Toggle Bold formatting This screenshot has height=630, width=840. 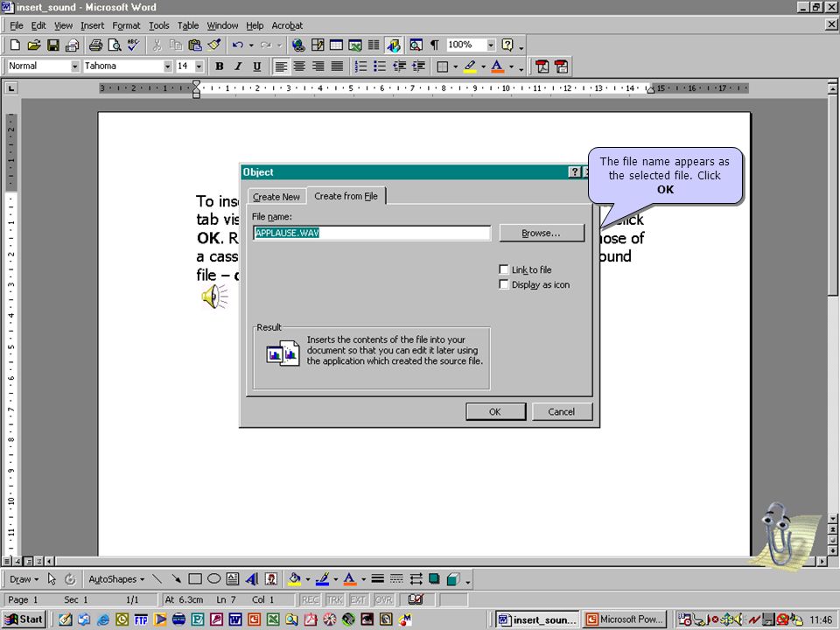pyautogui.click(x=219, y=66)
